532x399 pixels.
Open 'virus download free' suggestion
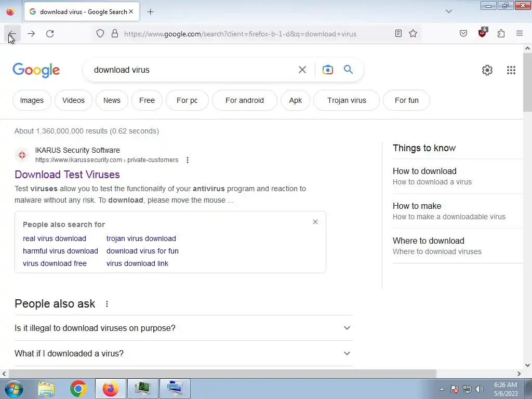click(55, 263)
